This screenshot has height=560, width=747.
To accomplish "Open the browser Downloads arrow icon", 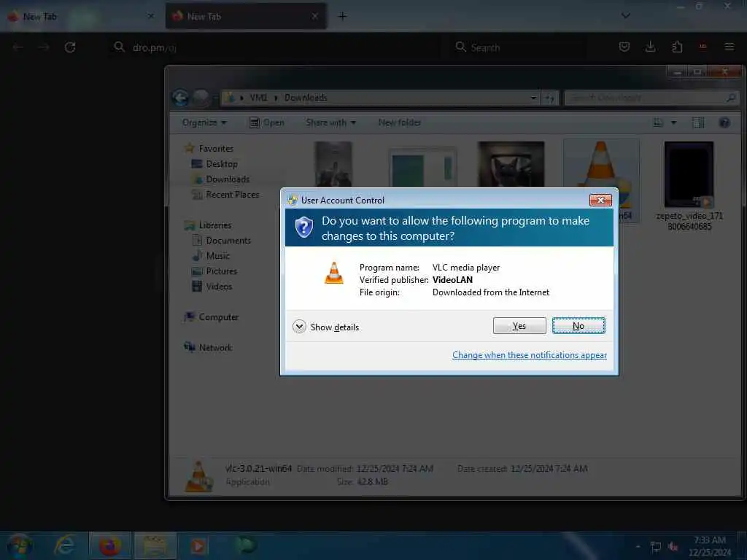I will click(x=650, y=47).
